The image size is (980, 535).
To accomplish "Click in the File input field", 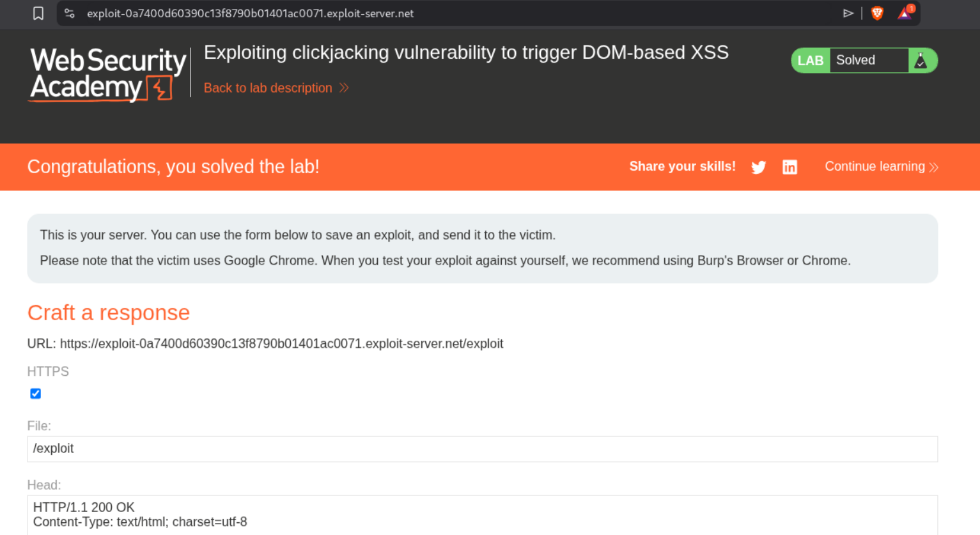I will [x=482, y=449].
